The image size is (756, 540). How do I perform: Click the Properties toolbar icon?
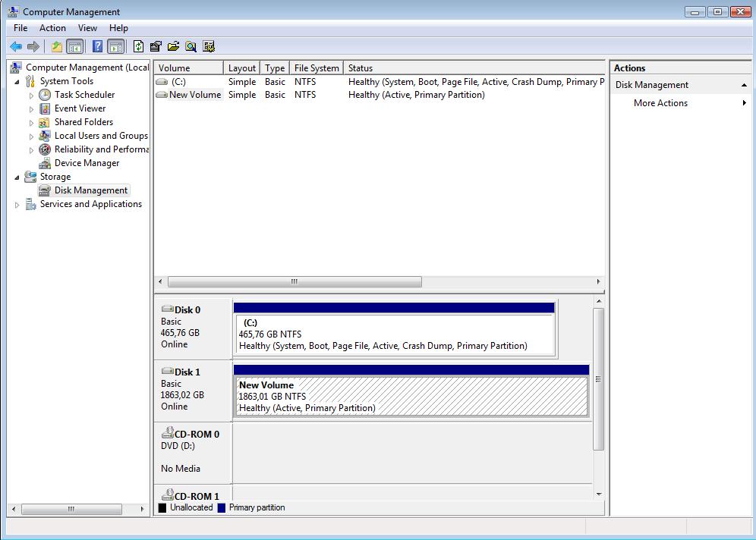(x=156, y=47)
